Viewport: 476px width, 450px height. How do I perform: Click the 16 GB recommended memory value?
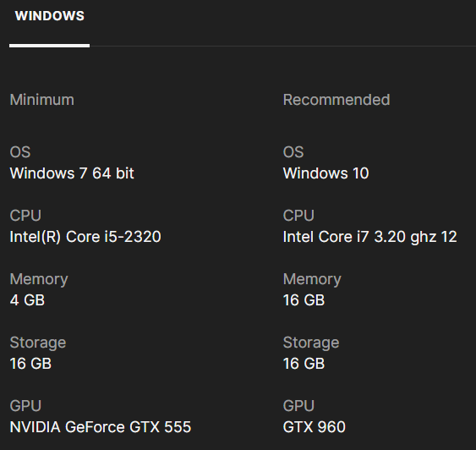304,300
